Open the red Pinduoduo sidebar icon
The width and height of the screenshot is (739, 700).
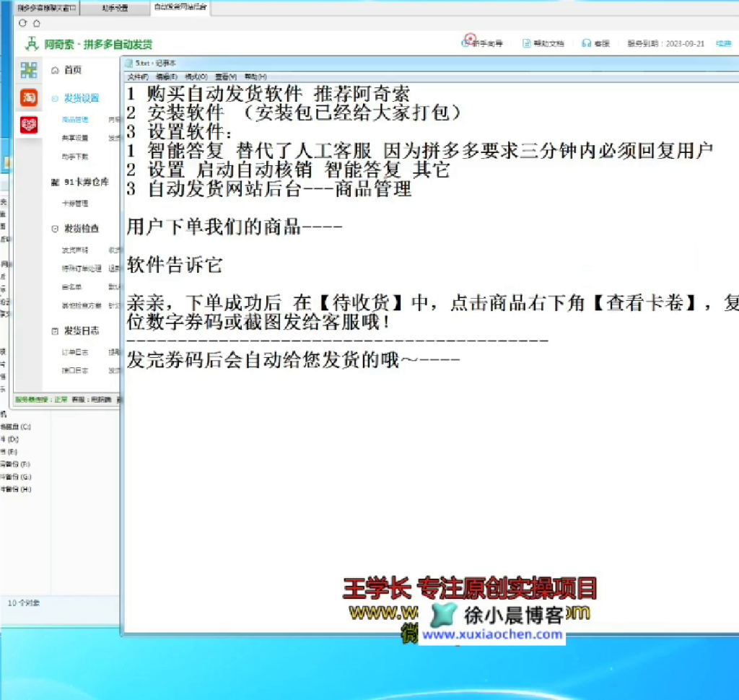29,125
